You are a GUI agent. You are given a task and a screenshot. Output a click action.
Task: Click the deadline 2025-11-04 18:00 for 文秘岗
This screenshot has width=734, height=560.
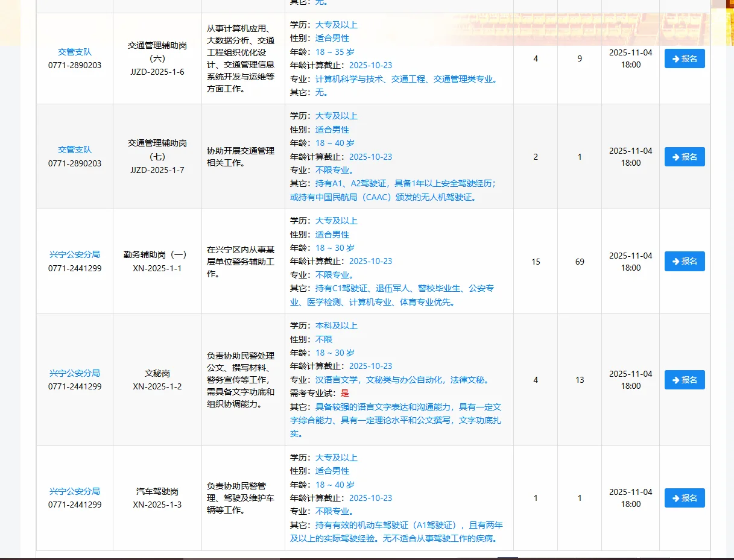pyautogui.click(x=630, y=380)
